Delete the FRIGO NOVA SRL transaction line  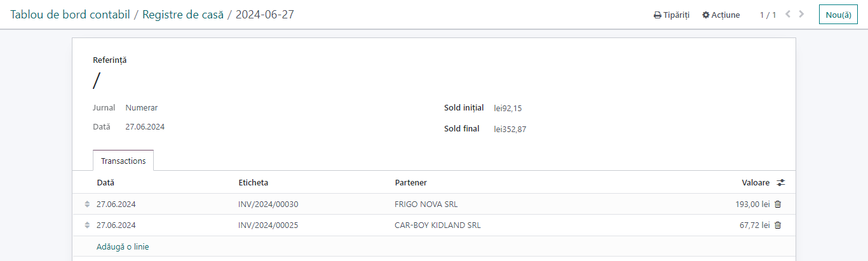coord(778,204)
